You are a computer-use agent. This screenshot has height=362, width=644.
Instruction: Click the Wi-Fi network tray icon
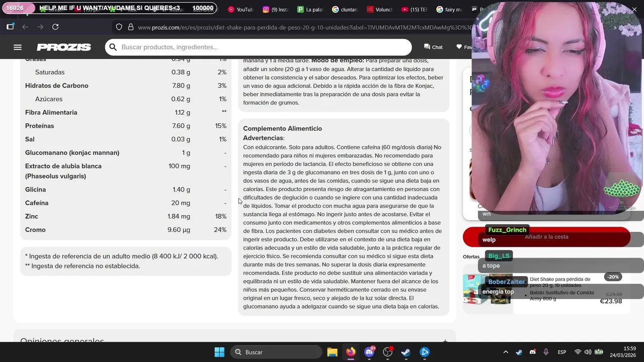click(578, 352)
